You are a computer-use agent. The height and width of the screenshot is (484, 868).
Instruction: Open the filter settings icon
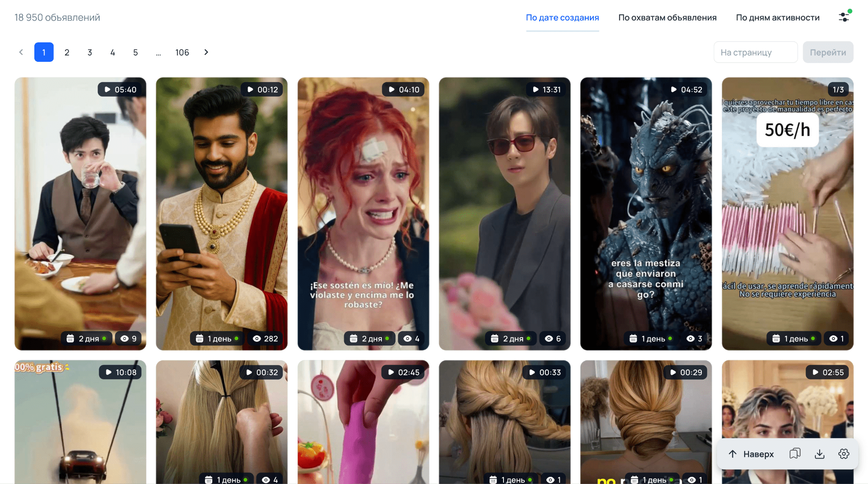tap(844, 17)
